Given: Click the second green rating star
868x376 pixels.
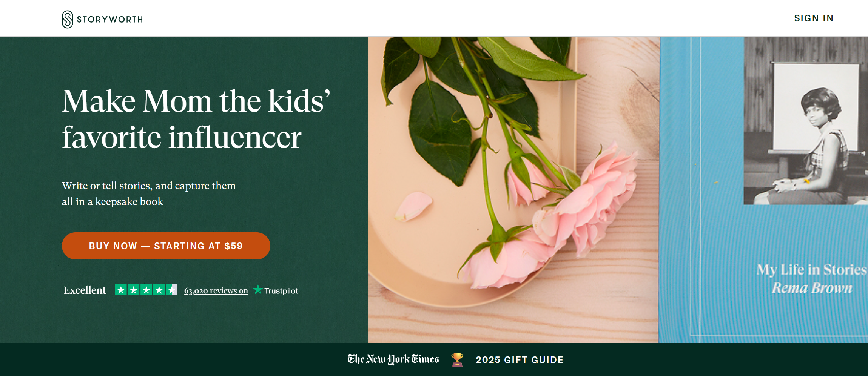Looking at the screenshot, I should pos(134,290).
